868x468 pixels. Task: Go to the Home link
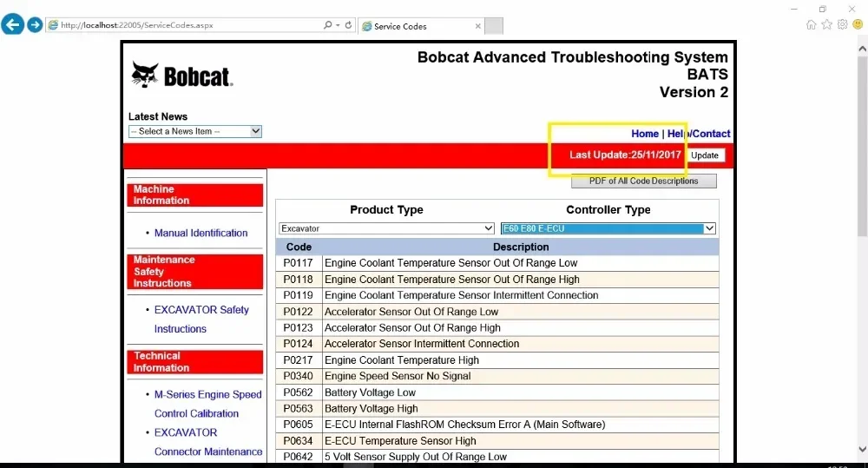pos(645,134)
